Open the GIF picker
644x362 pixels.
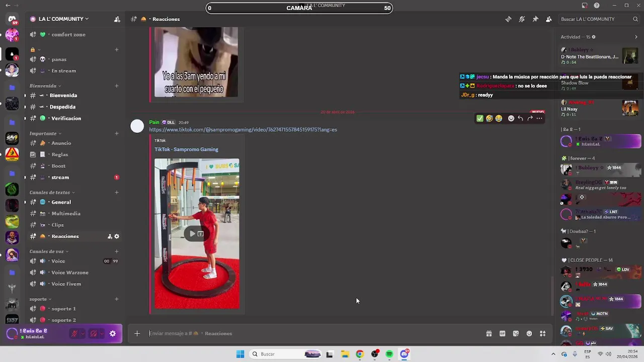pos(502,333)
